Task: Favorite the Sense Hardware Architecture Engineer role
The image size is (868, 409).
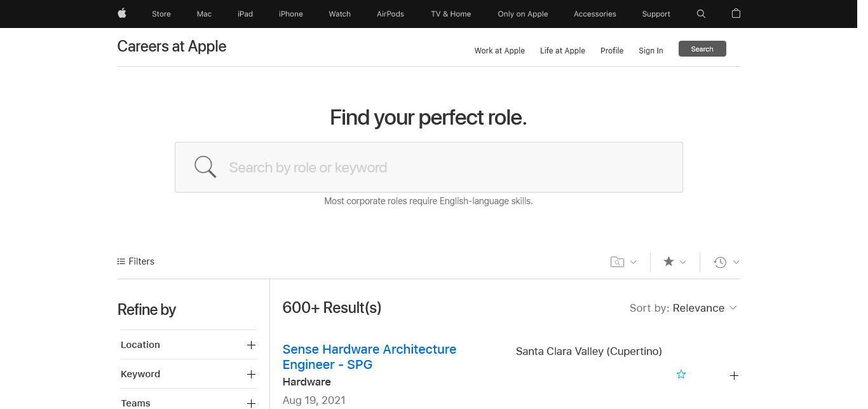Action: pyautogui.click(x=681, y=375)
